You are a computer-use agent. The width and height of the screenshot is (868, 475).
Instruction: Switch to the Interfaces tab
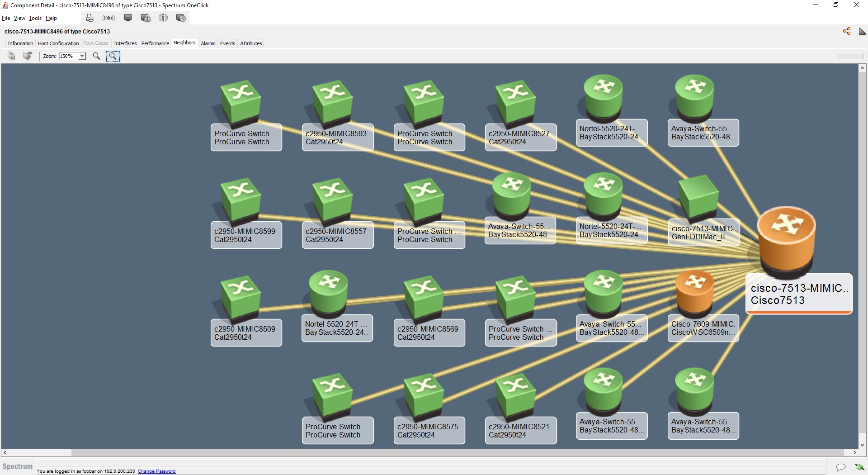125,43
